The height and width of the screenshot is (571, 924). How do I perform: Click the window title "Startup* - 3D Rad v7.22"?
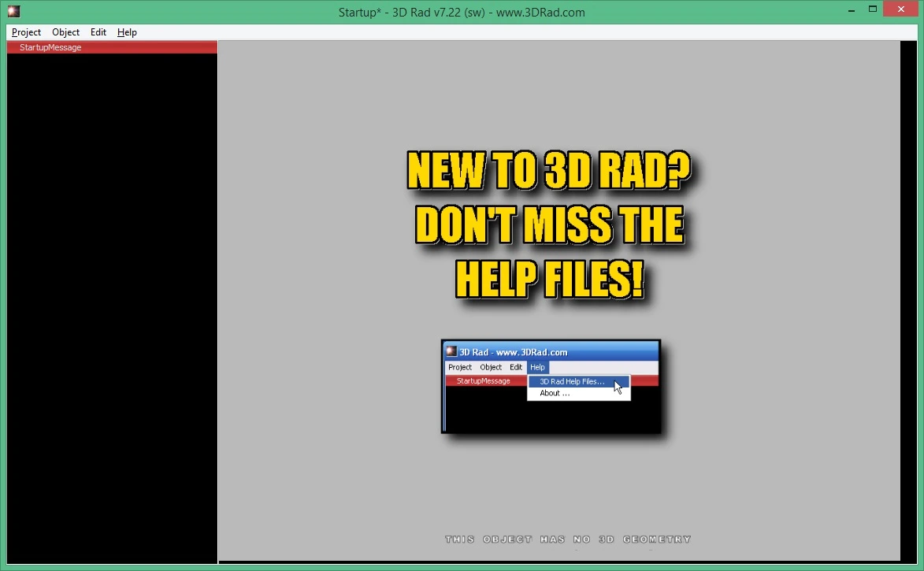tap(462, 12)
